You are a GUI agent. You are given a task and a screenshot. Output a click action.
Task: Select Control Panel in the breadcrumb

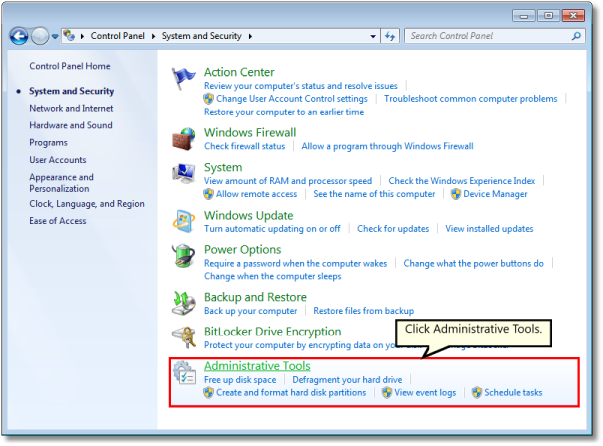[117, 36]
